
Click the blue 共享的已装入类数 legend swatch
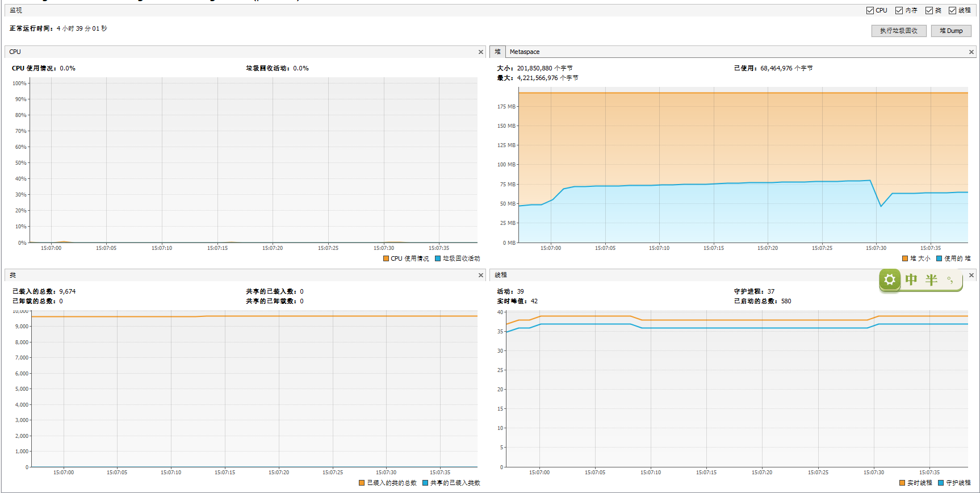425,483
